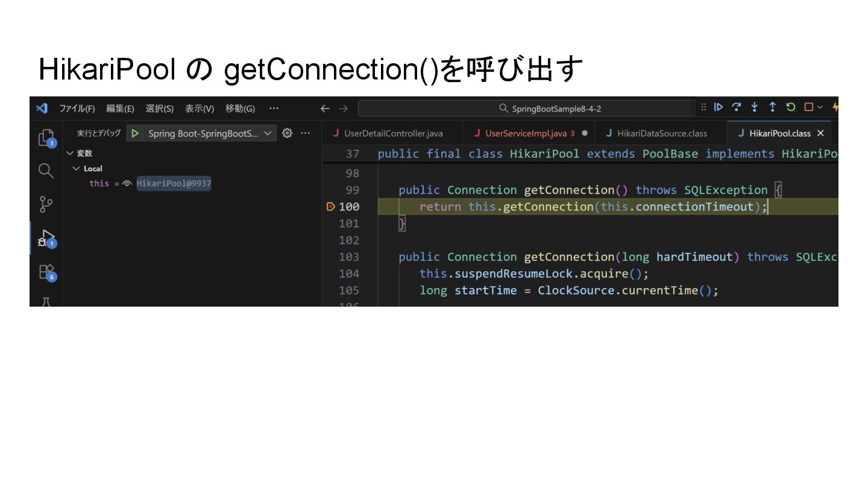Stop the debug session
868x488 pixels.
tap(809, 107)
